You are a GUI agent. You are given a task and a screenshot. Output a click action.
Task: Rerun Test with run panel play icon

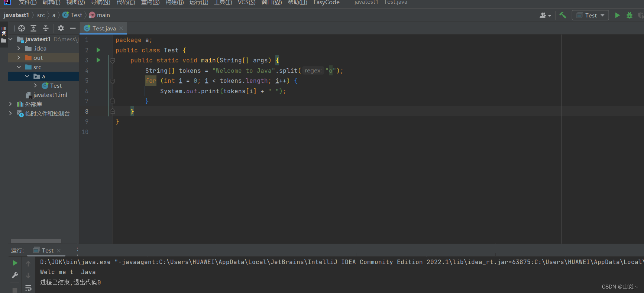[15, 263]
